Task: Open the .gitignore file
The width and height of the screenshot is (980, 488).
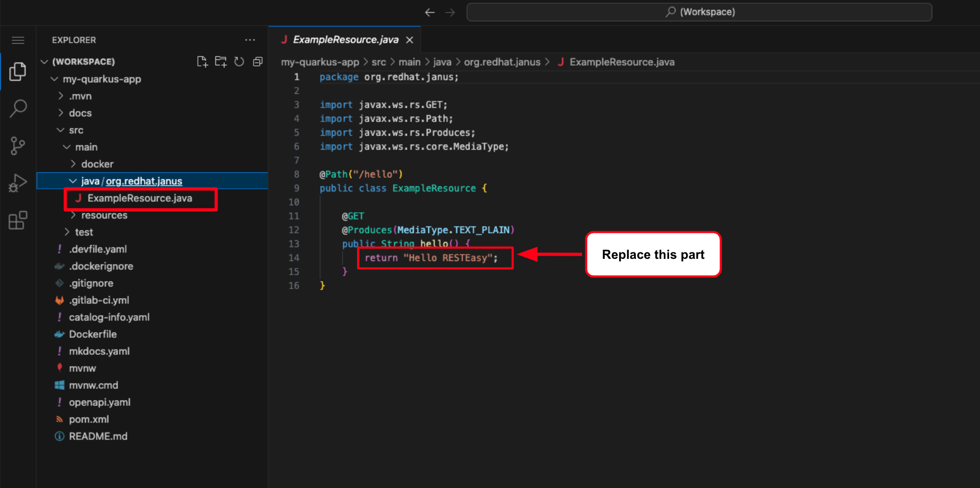Action: point(91,283)
